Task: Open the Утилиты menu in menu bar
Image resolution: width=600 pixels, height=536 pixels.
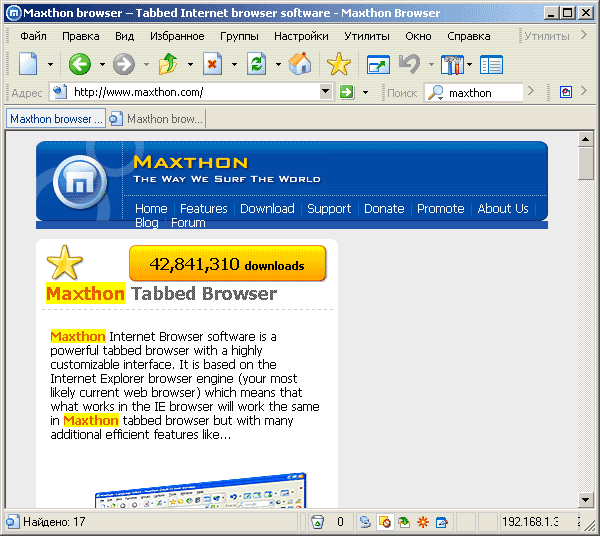Action: [x=367, y=36]
